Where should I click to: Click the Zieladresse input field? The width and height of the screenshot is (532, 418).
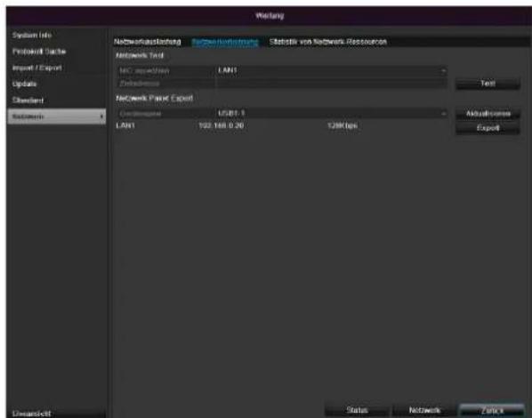331,83
